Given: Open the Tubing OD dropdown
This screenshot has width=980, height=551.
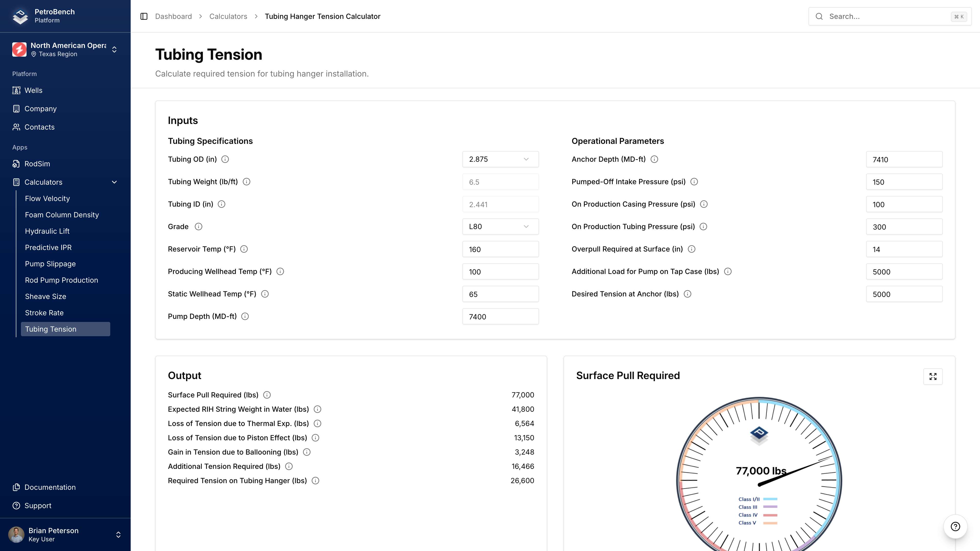Looking at the screenshot, I should [x=500, y=159].
